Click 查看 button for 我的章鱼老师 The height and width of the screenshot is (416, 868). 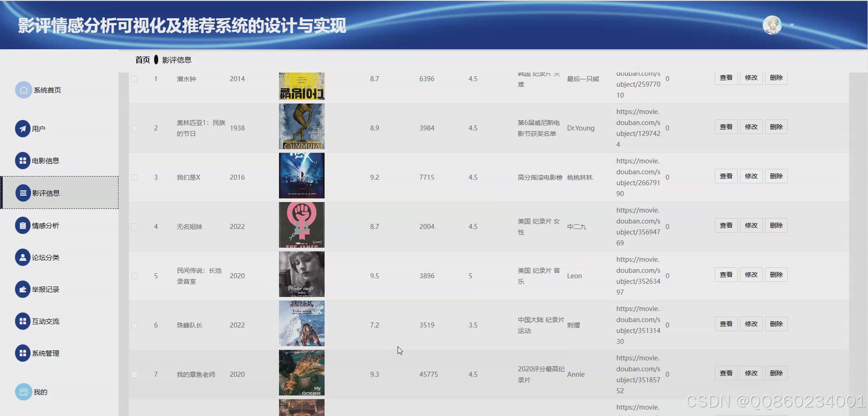coord(726,373)
